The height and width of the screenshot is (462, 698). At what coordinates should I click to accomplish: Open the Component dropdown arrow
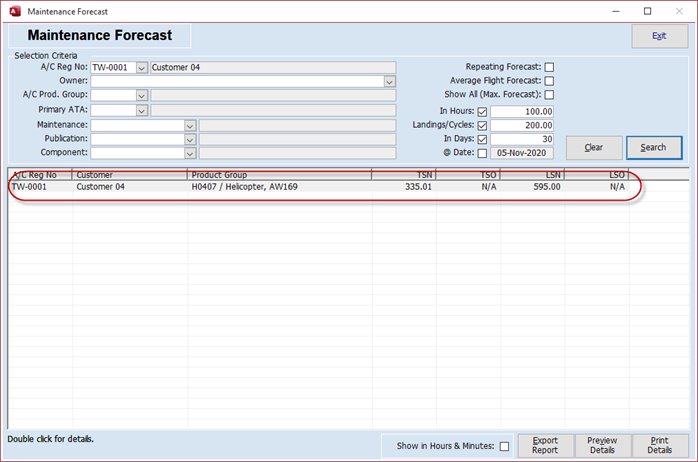click(189, 153)
